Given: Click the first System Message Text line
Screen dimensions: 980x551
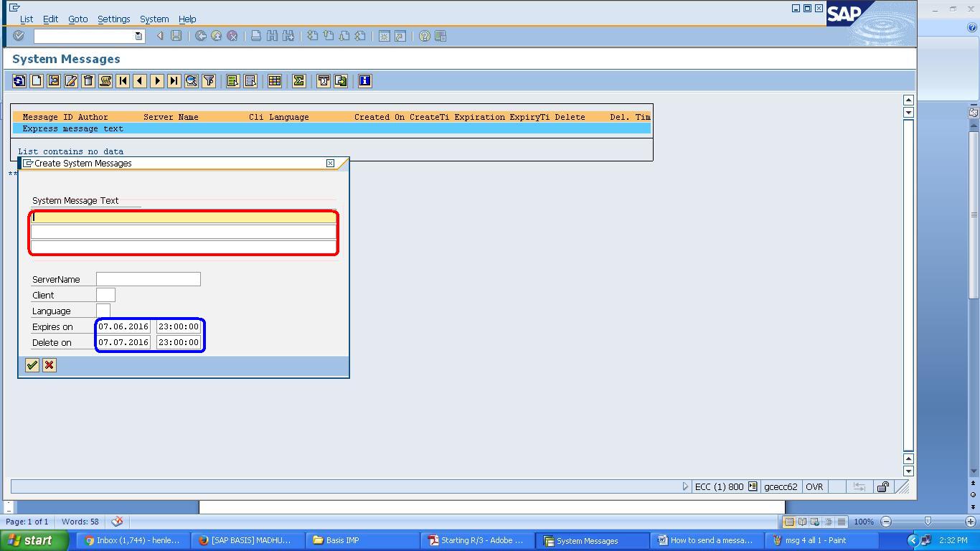Looking at the screenshot, I should [183, 216].
